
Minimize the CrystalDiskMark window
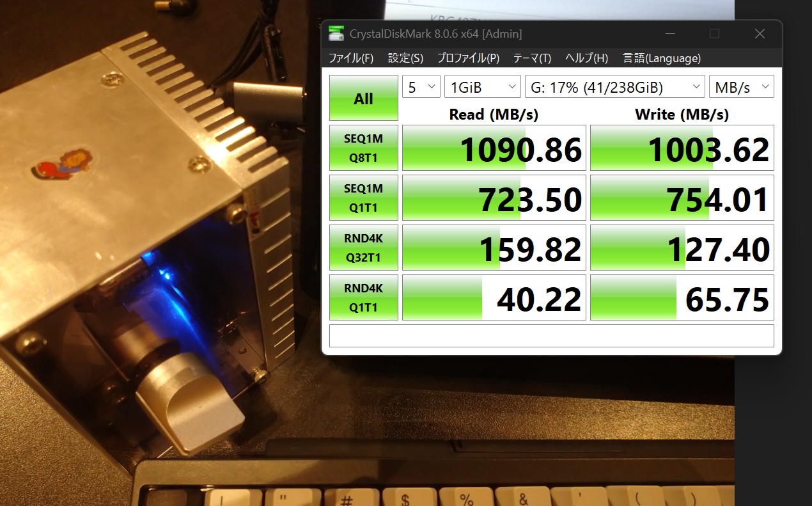[x=671, y=34]
